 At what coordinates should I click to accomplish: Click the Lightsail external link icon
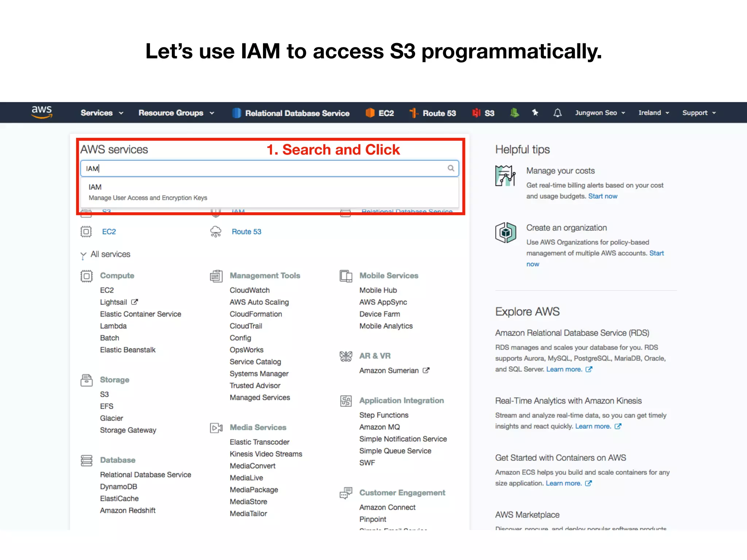tap(135, 302)
